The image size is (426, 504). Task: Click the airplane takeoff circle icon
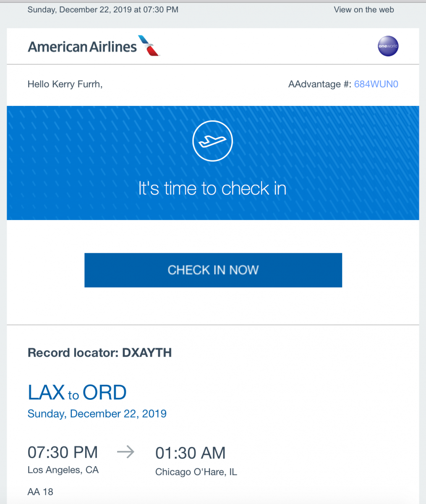[212, 141]
